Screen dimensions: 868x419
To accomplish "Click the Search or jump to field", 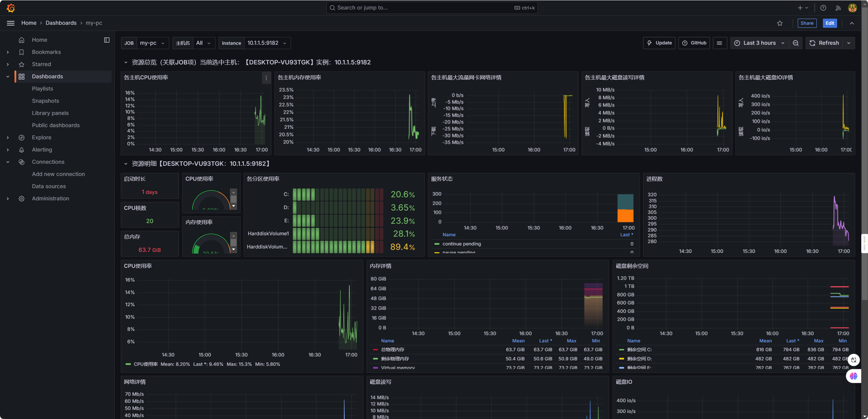I will click(432, 8).
